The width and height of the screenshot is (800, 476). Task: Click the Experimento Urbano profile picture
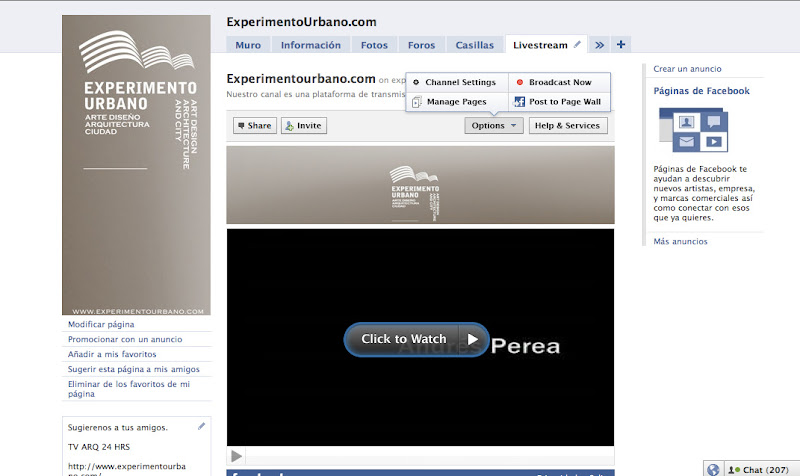(x=136, y=165)
